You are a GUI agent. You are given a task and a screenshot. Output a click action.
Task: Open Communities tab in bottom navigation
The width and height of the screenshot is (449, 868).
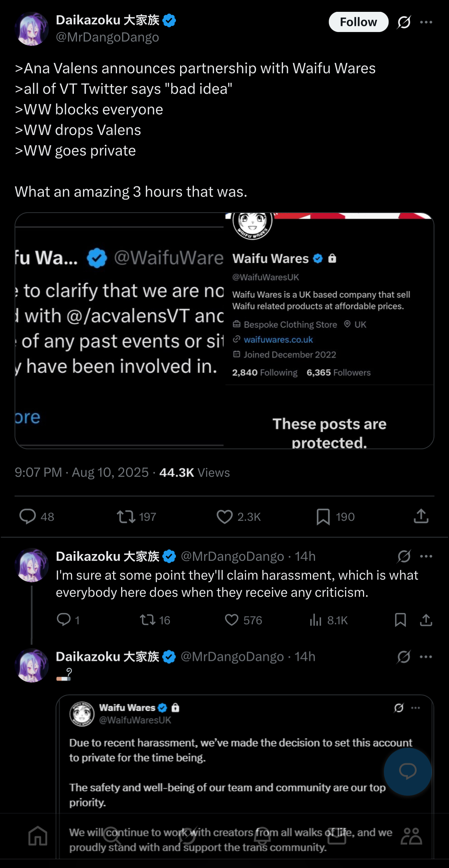pyautogui.click(x=411, y=836)
